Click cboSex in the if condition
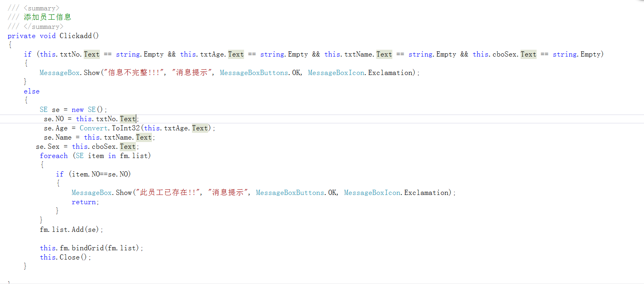 pyautogui.click(x=505, y=54)
